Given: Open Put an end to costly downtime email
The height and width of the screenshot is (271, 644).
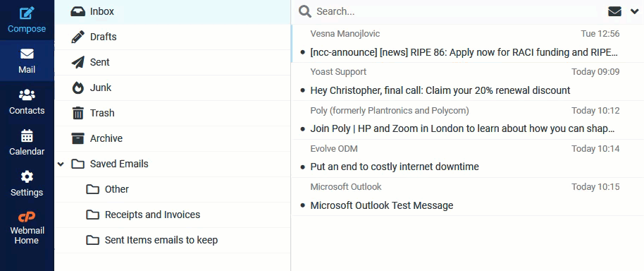Looking at the screenshot, I should [395, 167].
